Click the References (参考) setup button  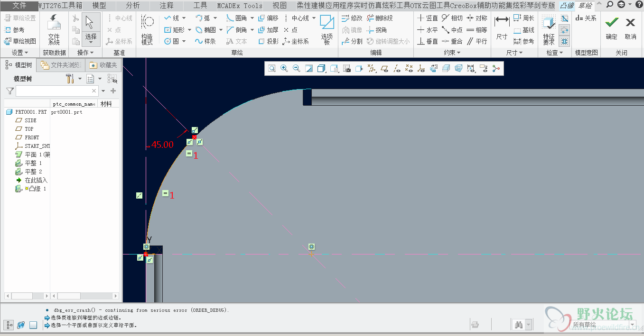coord(14,30)
